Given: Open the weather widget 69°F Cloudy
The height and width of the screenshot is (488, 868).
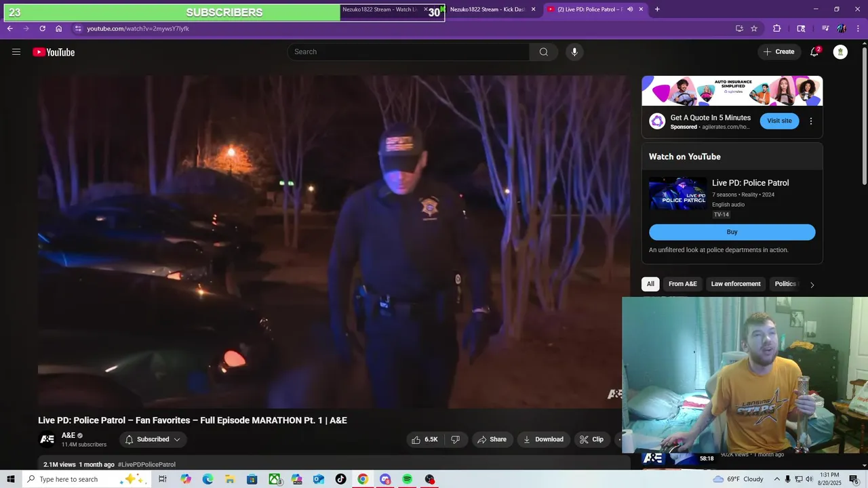Looking at the screenshot, I should (x=738, y=479).
